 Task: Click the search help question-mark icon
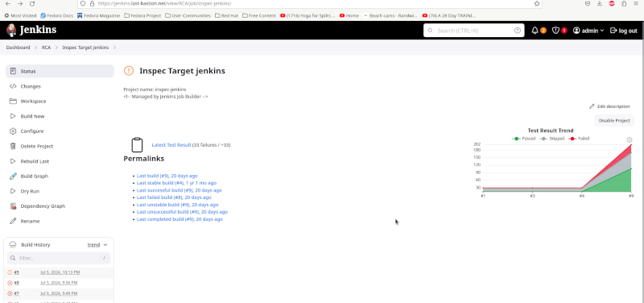[518, 31]
